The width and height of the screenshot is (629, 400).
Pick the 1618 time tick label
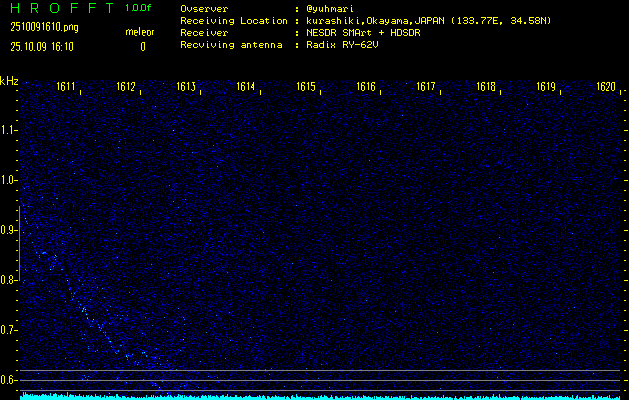coord(486,88)
